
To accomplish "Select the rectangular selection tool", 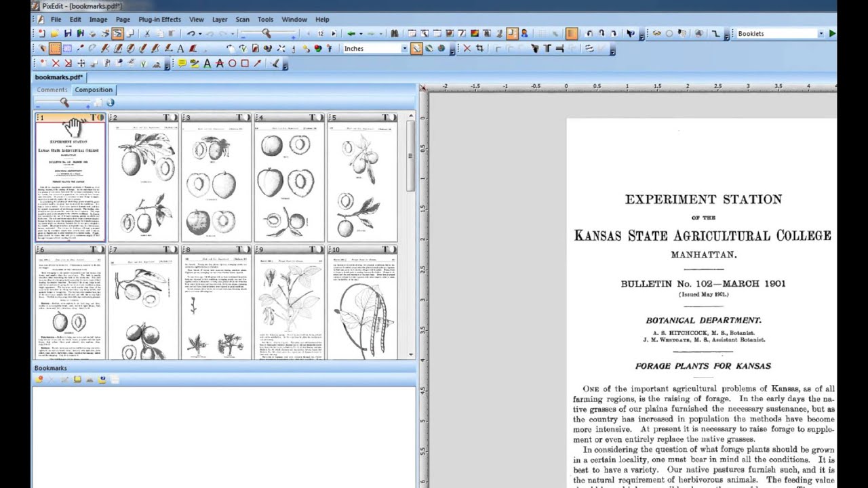I will click(x=55, y=48).
